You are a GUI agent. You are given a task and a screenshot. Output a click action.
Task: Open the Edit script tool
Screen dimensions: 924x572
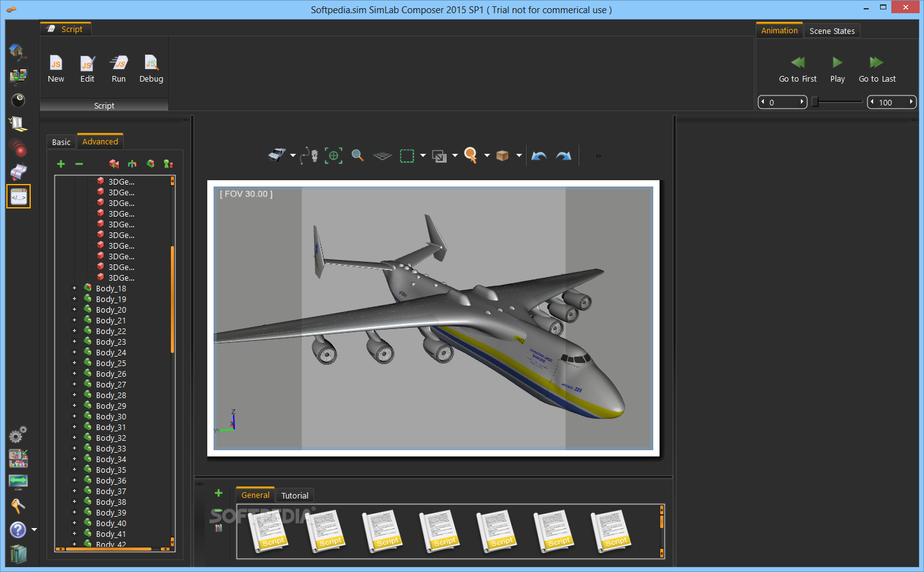(x=87, y=69)
